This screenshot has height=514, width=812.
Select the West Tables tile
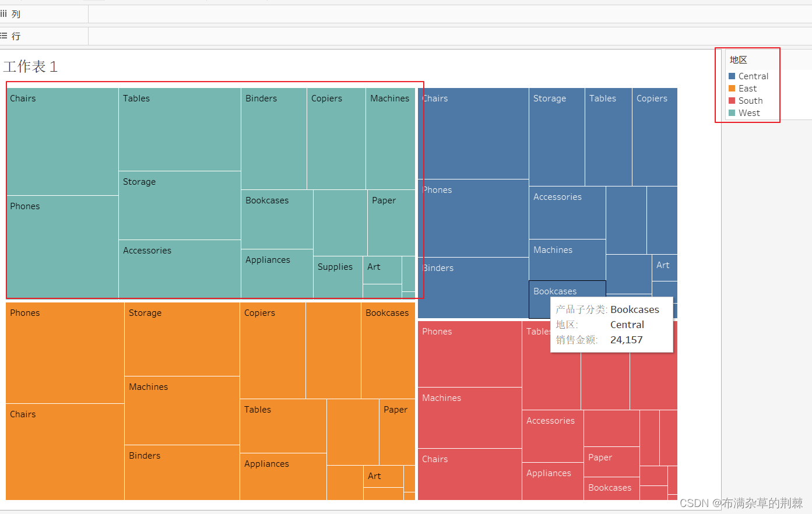coord(180,129)
